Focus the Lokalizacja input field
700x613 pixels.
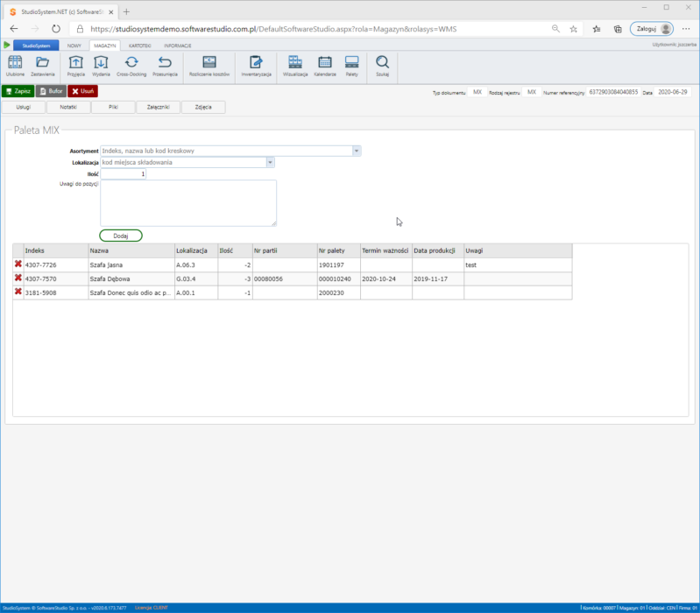click(183, 162)
